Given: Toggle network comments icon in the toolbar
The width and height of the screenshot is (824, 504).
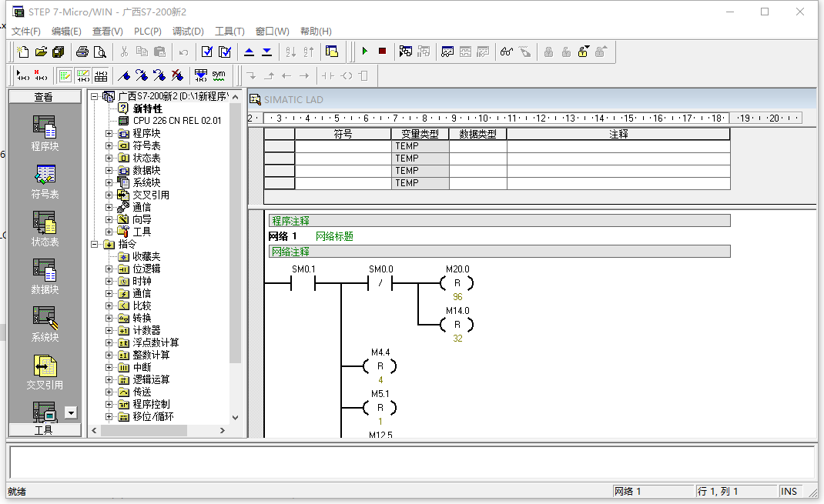Looking at the screenshot, I should [83, 75].
